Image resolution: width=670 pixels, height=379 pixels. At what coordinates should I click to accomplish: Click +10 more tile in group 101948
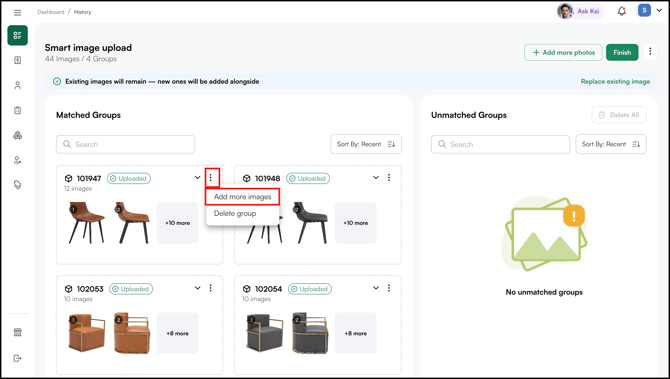coord(356,223)
